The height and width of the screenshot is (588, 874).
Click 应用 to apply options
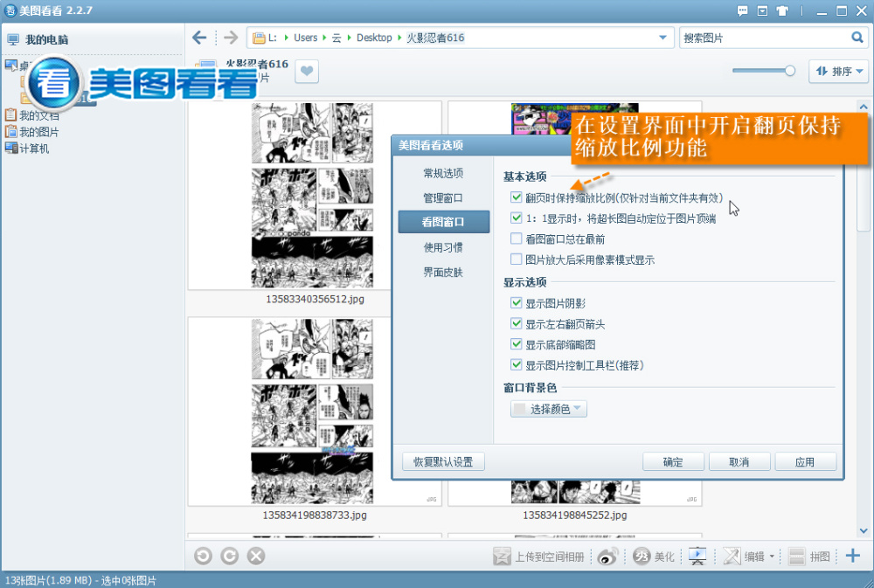806,461
